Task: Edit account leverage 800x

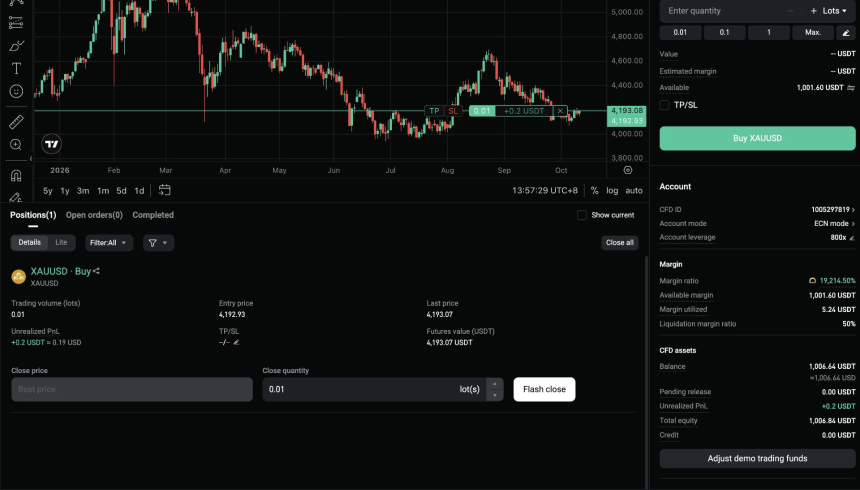Action: 852,238
